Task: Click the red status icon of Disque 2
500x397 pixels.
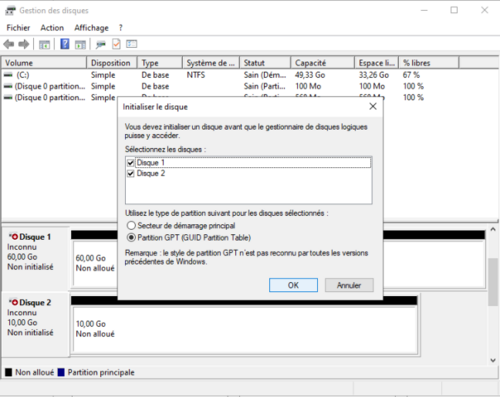Action: (x=14, y=302)
